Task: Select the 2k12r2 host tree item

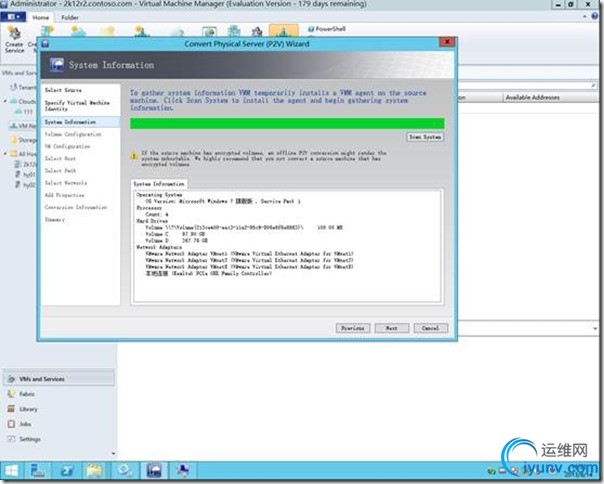Action: pos(25,164)
